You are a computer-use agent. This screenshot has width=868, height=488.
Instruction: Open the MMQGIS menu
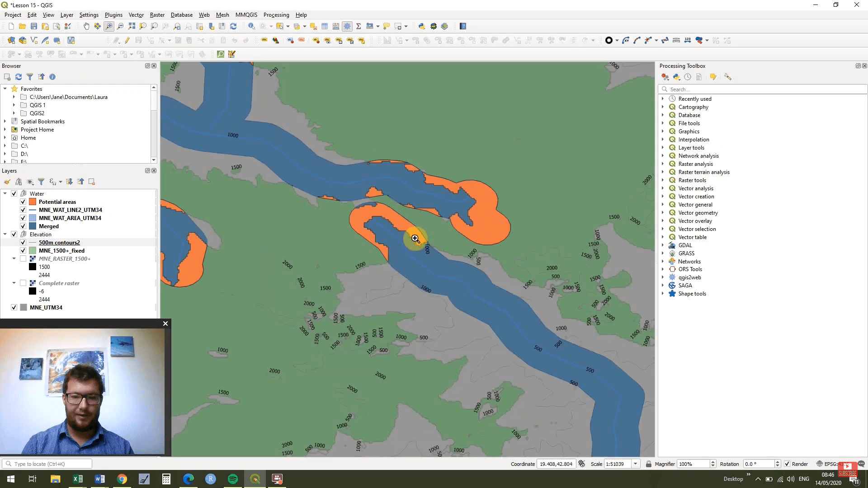click(x=246, y=15)
